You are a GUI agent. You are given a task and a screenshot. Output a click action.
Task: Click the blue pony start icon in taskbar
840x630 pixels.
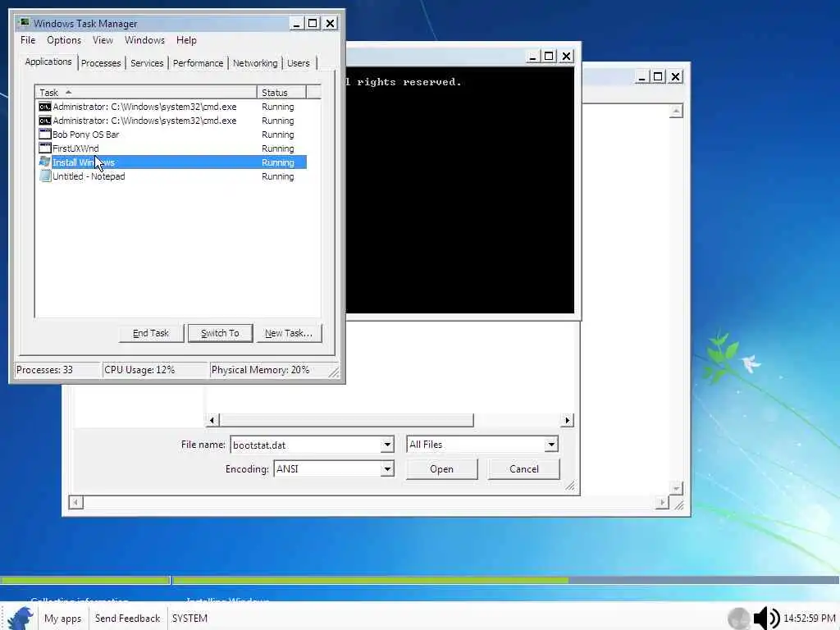21,618
